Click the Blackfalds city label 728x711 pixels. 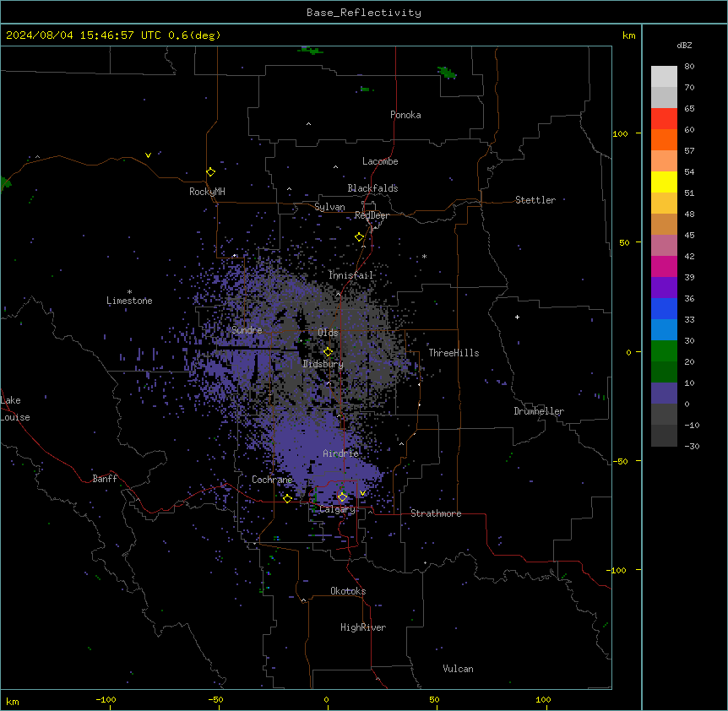tap(372, 188)
